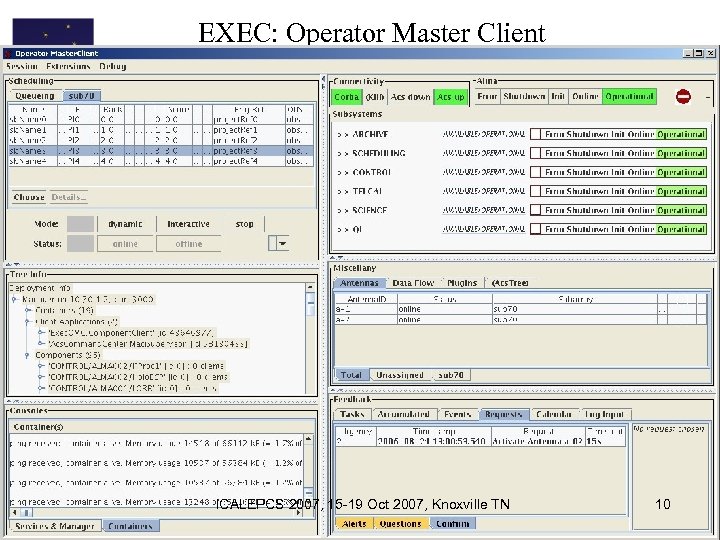Open the Log Input tab

(604, 414)
